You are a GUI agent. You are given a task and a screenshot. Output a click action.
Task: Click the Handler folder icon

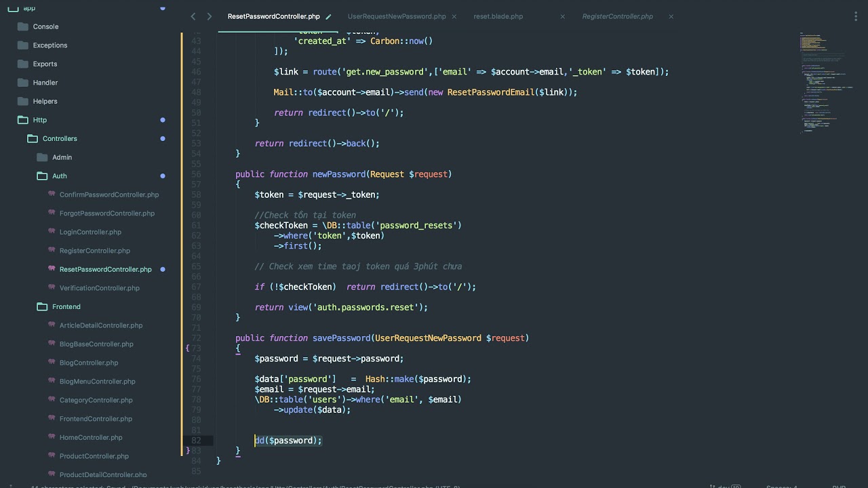tap(22, 82)
